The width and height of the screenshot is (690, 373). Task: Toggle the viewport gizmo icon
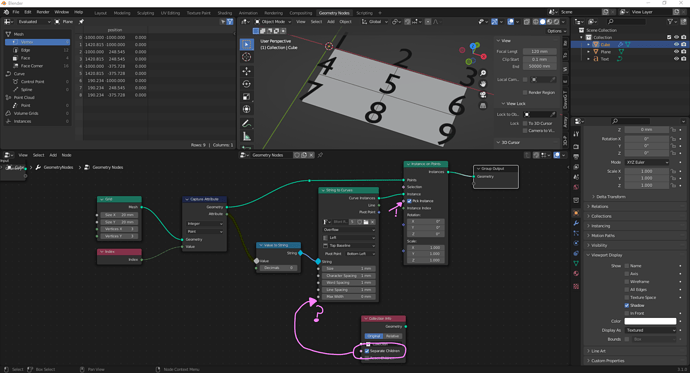click(495, 21)
